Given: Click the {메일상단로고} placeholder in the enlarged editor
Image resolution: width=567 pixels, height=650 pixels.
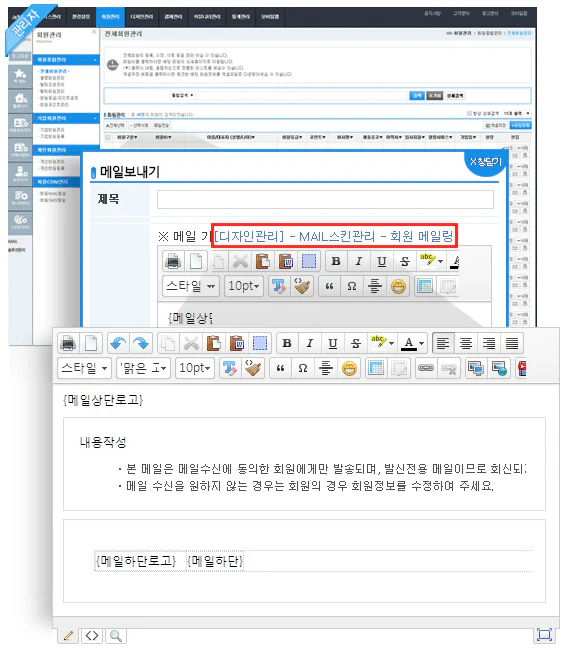Looking at the screenshot, I should point(103,400).
